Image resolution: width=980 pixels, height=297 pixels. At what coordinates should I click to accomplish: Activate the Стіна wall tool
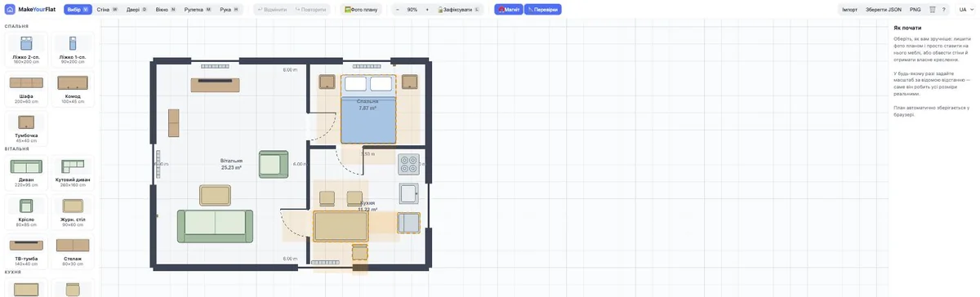click(x=107, y=9)
